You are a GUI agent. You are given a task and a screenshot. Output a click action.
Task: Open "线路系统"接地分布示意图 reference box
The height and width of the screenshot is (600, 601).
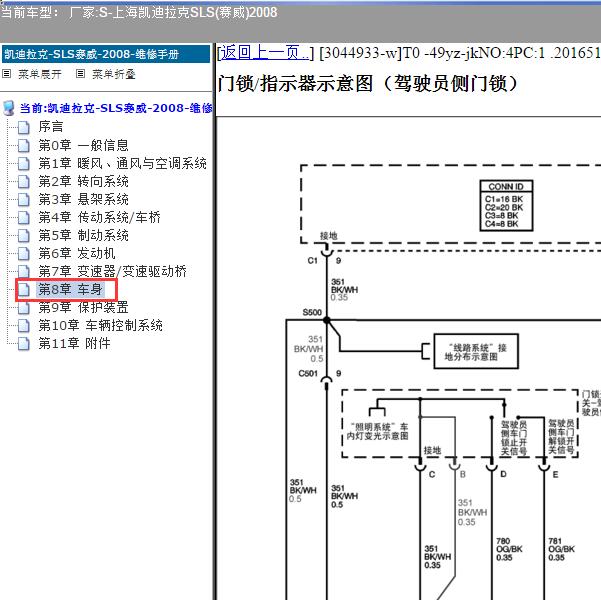click(476, 352)
